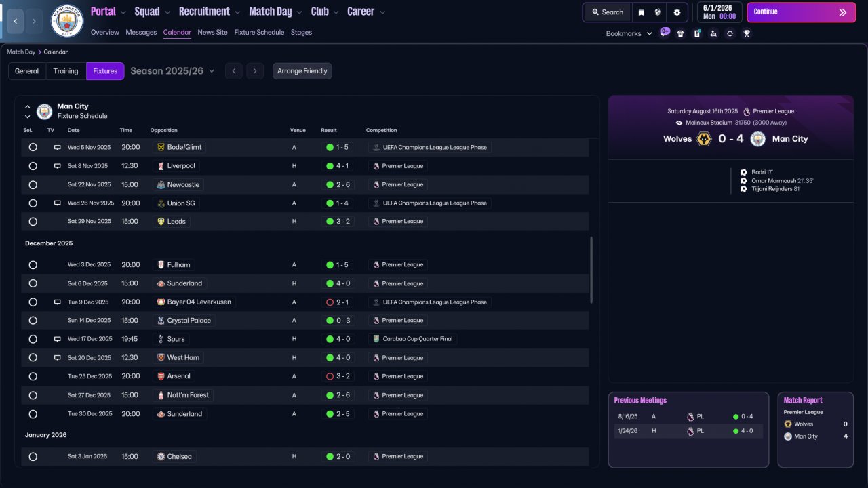Click the fixtures list vertical scrollbar
The image size is (868, 488).
tap(591, 270)
